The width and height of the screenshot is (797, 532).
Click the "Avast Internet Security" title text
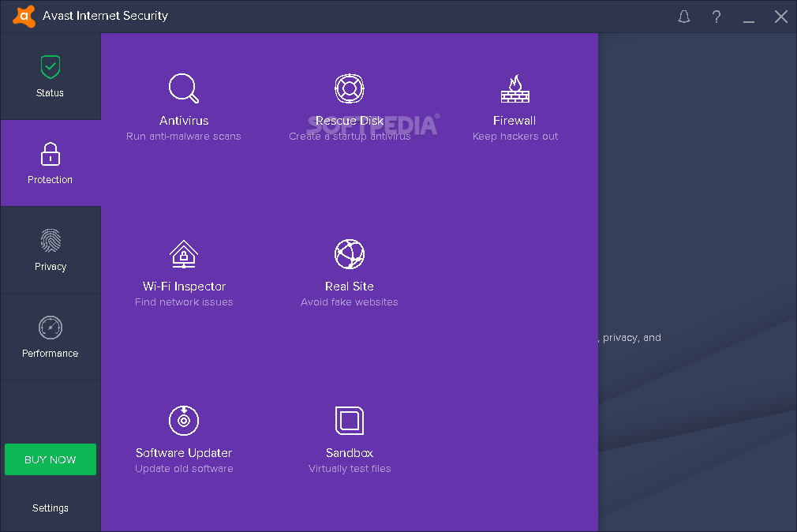(105, 16)
